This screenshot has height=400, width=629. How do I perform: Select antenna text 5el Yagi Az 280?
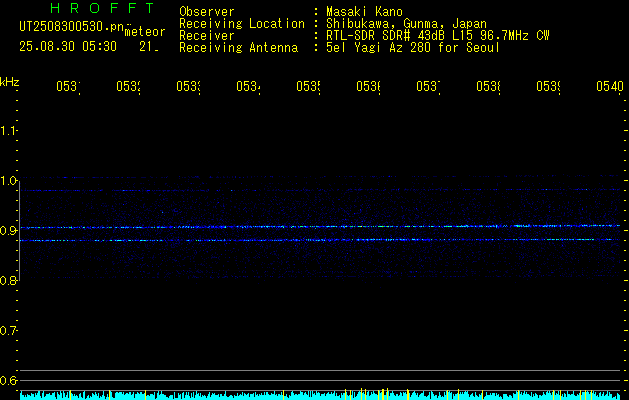point(379,48)
